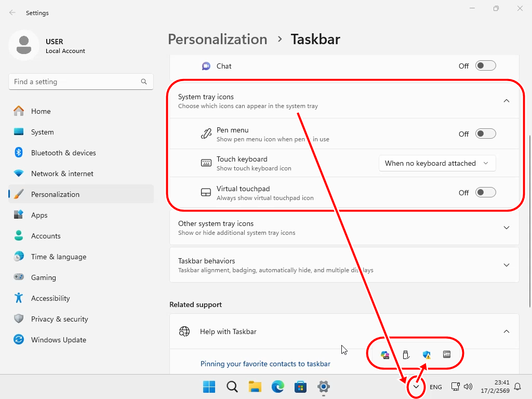This screenshot has width=532, height=399.
Task: Expand the Taskbar behaviors section
Action: click(x=506, y=265)
